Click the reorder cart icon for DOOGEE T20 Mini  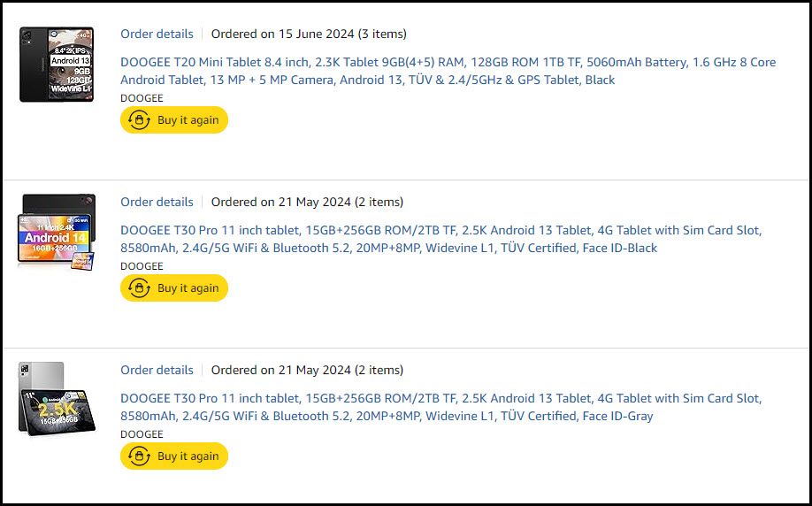139,120
